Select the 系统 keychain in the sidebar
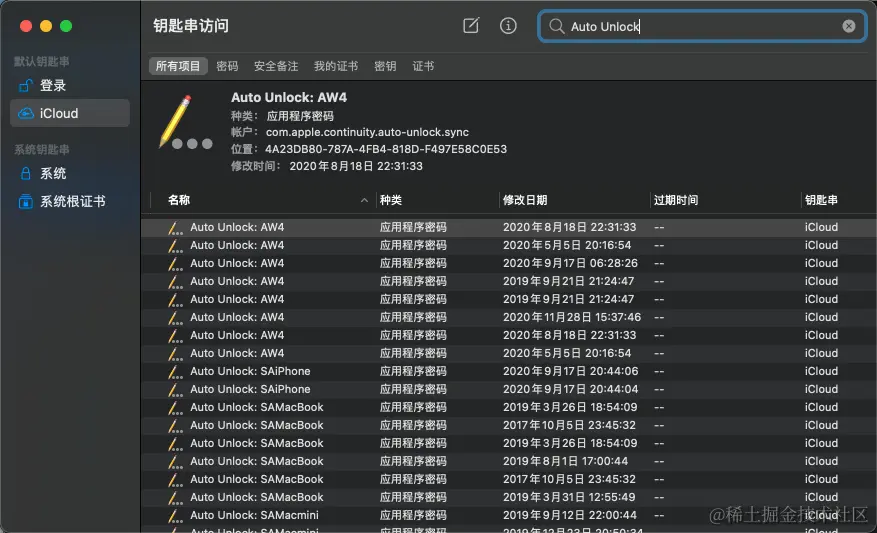877x533 pixels. [70, 174]
